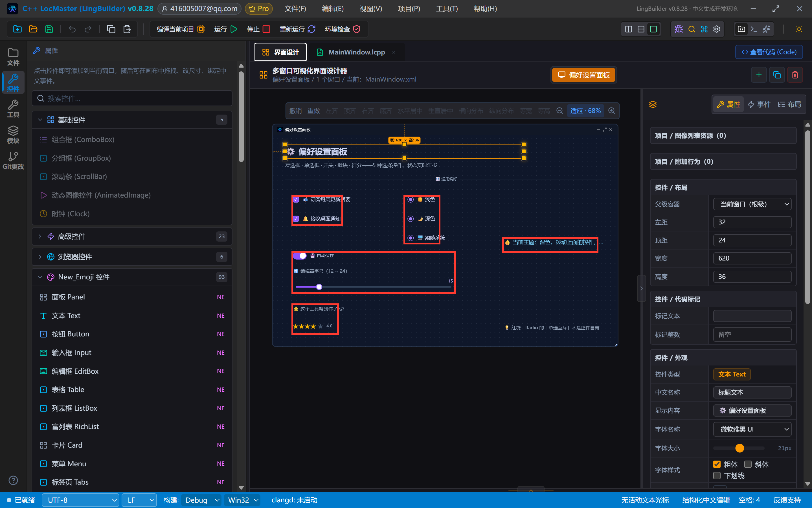Image resolution: width=812 pixels, height=508 pixels.
Task: Open the 项目(P) menu
Action: click(409, 9)
